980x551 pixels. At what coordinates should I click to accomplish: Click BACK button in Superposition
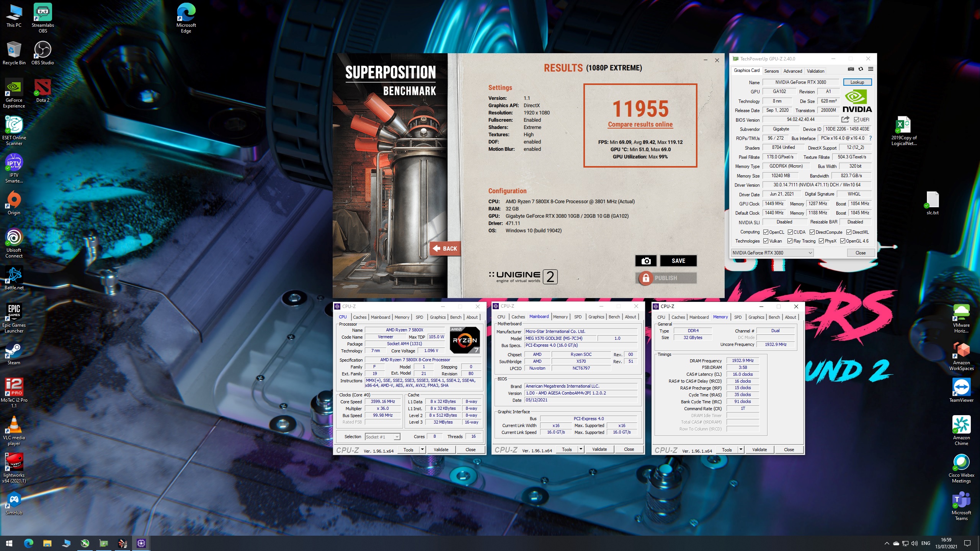click(x=445, y=248)
